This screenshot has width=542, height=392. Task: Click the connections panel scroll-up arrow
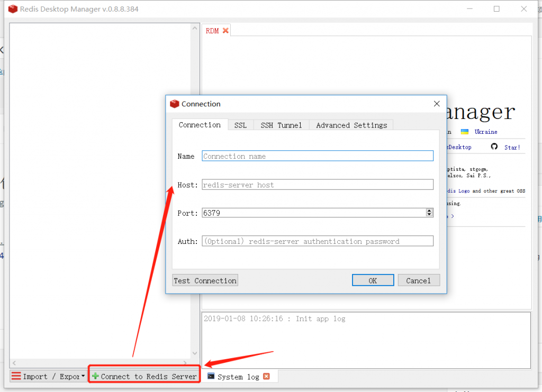coord(195,28)
